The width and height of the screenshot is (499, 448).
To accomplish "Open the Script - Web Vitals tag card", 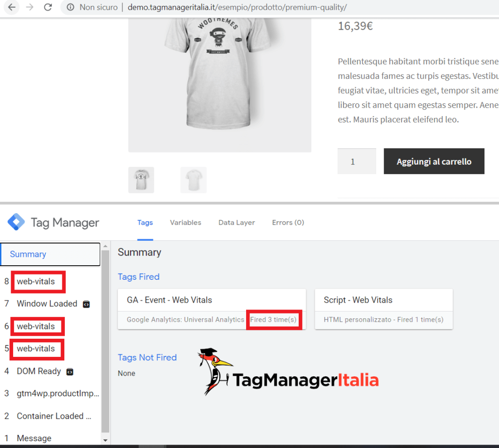I will (x=384, y=309).
